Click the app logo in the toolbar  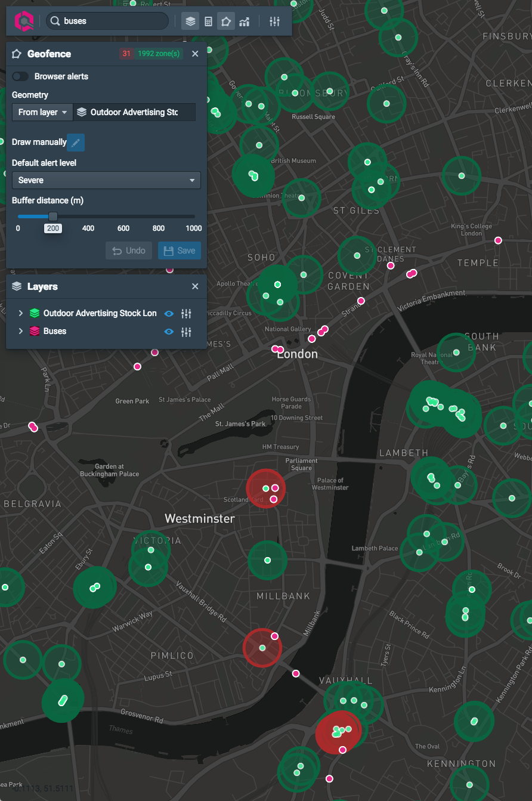(24, 21)
